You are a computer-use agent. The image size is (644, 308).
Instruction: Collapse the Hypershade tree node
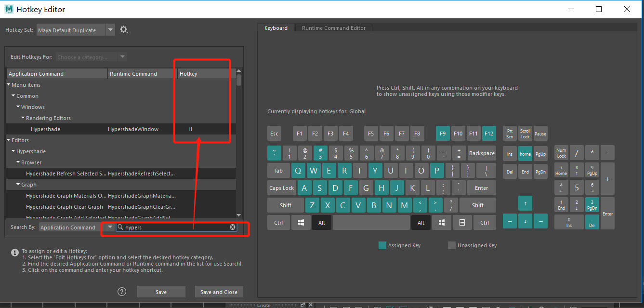13,151
